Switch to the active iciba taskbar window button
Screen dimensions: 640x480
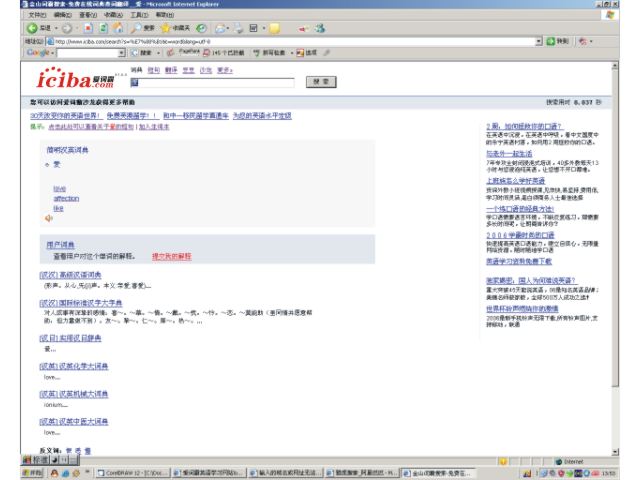438,473
